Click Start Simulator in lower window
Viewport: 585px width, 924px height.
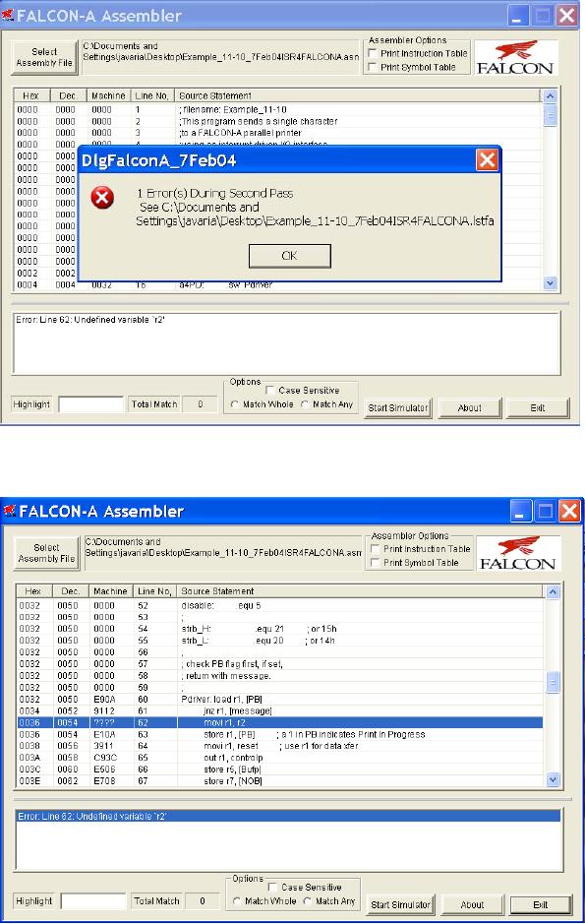pyautogui.click(x=400, y=904)
